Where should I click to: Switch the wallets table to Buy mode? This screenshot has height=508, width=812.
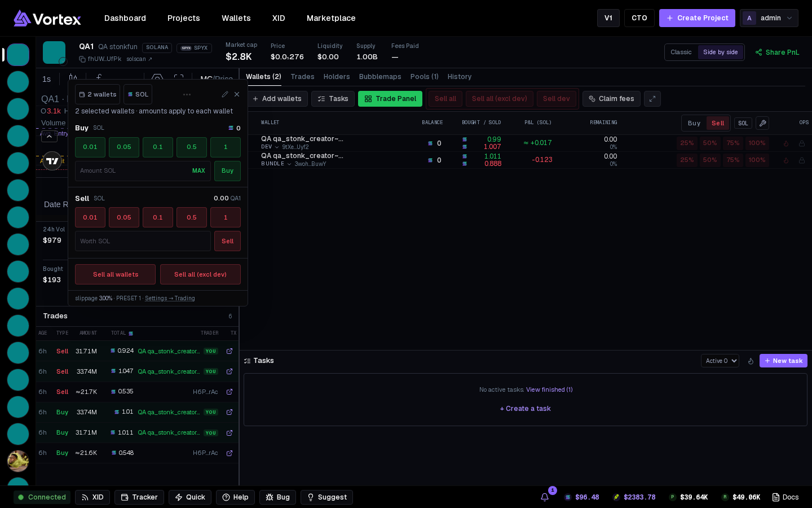tap(694, 123)
